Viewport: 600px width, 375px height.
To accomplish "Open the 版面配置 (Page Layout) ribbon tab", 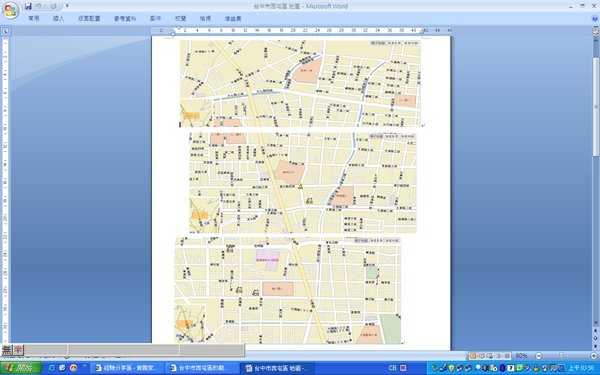I will pyautogui.click(x=89, y=18).
